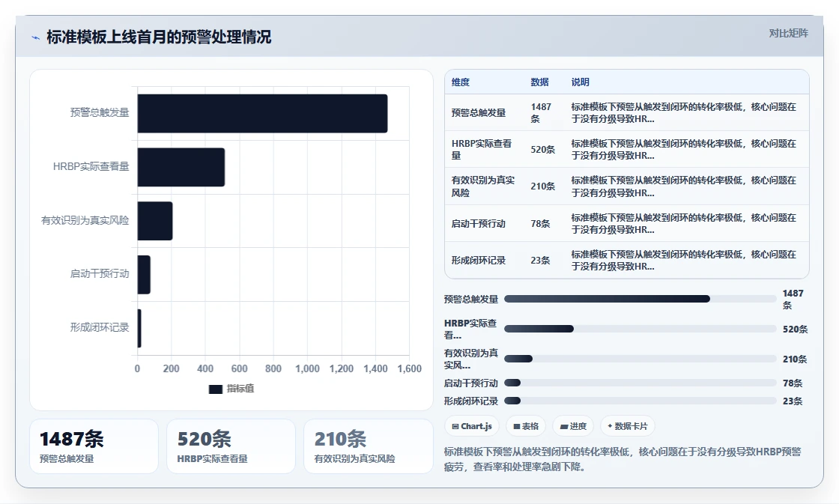Select the 形成闭环记录 table row label
839x504 pixels.
pyautogui.click(x=479, y=260)
